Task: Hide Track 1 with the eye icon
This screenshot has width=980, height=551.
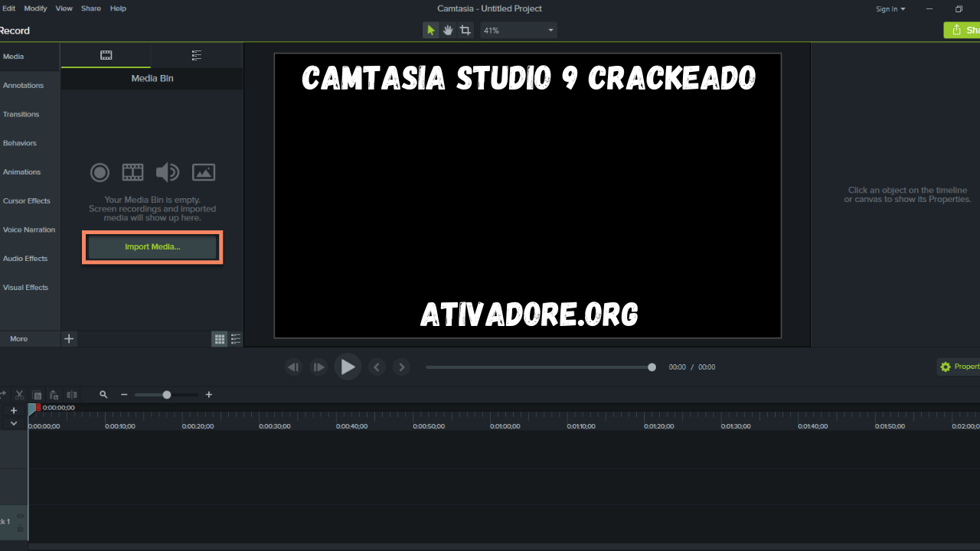Action: pos(21,517)
